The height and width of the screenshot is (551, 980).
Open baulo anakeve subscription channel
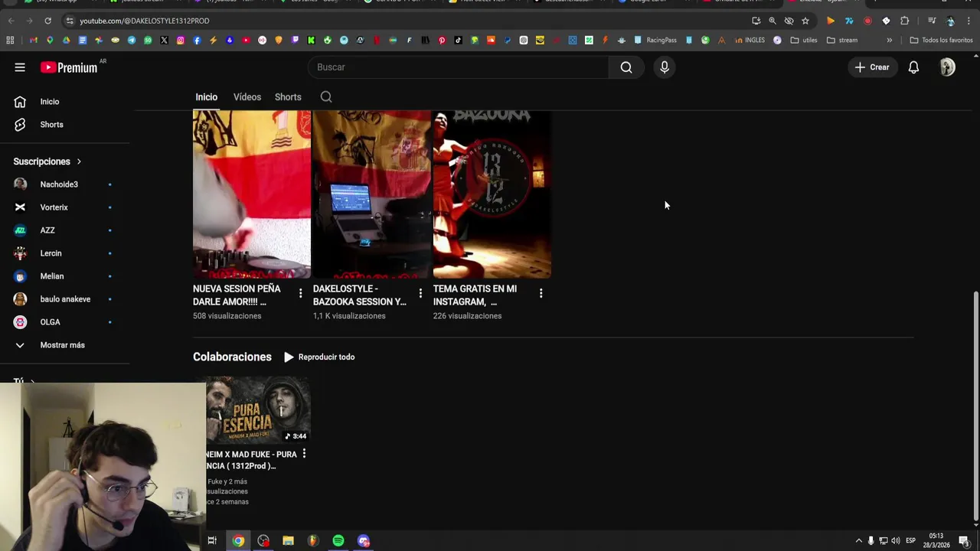[64, 299]
